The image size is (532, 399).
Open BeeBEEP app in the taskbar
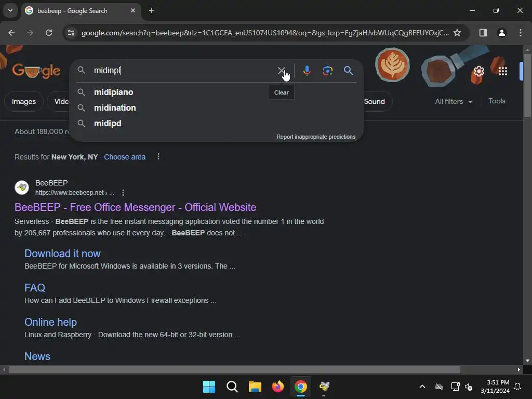(x=324, y=387)
